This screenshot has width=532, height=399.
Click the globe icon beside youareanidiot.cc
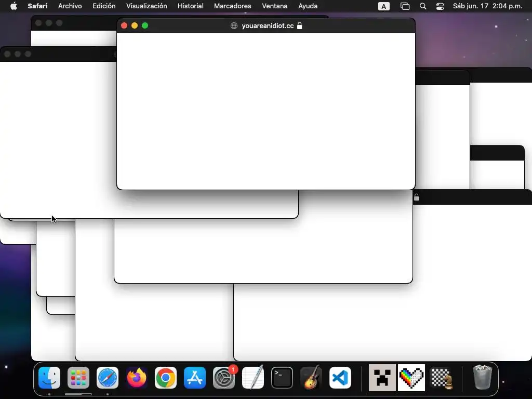[234, 26]
